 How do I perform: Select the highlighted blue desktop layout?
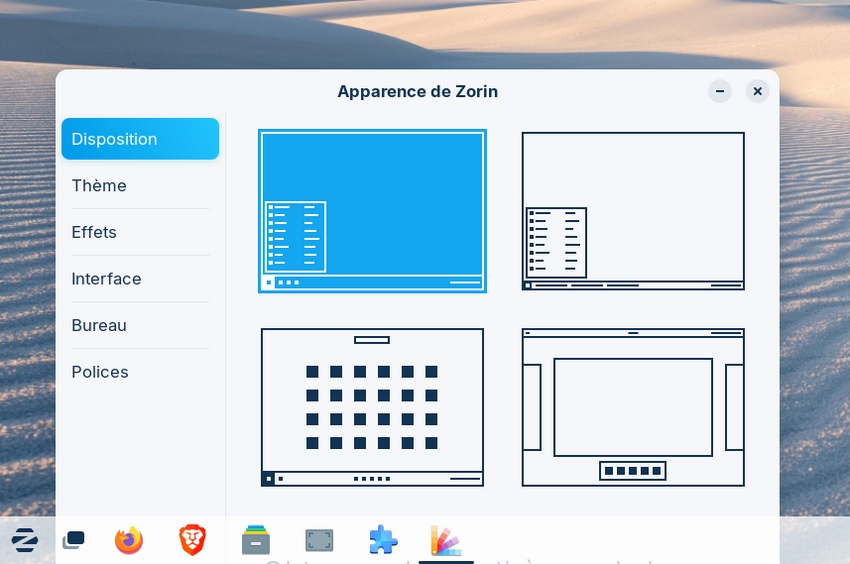[x=372, y=211]
